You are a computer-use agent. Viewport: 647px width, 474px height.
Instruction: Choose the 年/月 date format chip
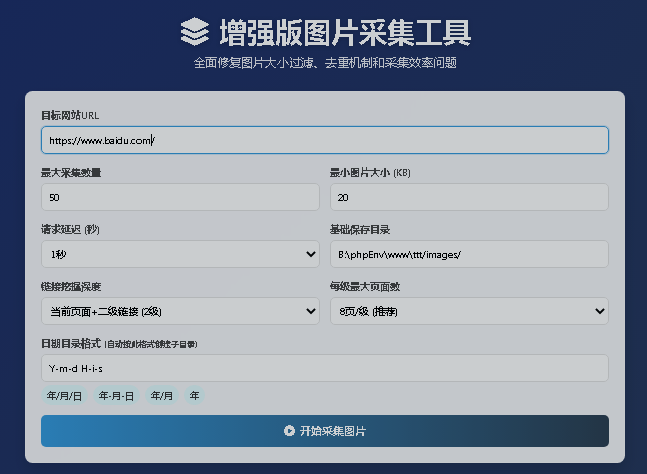point(162,396)
